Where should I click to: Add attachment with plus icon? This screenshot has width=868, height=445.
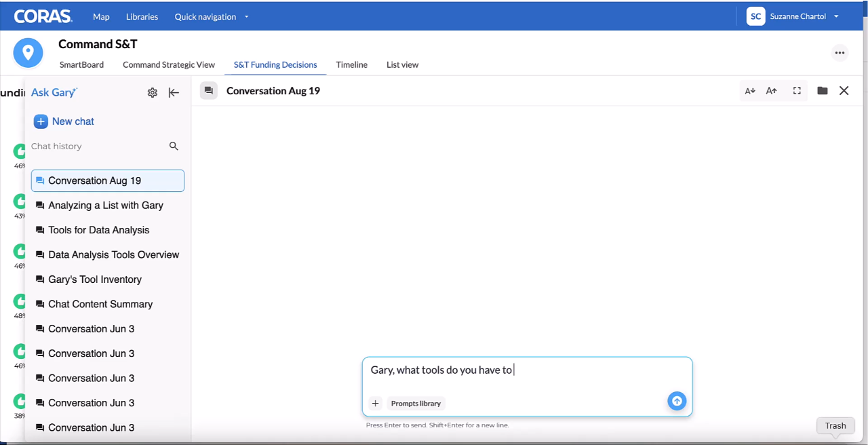click(x=376, y=403)
